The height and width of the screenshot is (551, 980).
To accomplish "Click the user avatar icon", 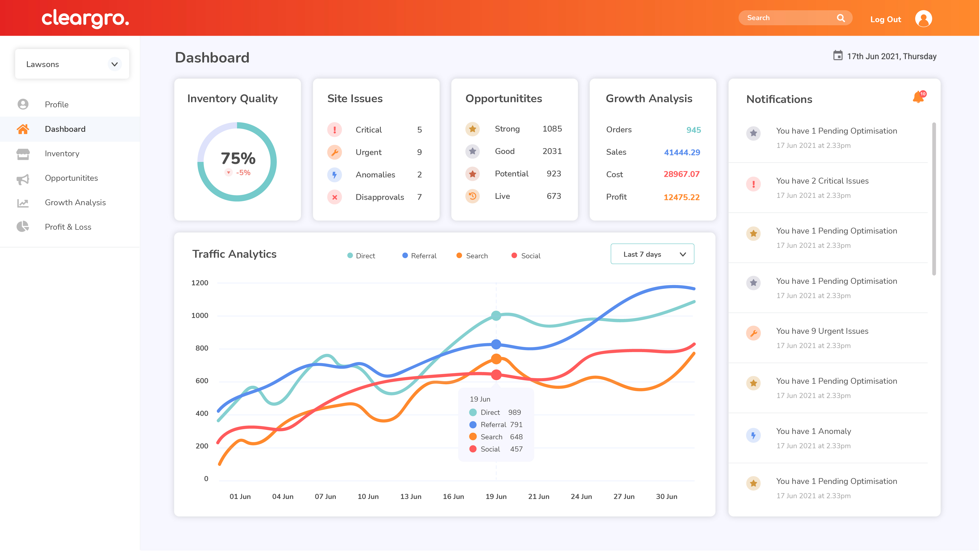I will pyautogui.click(x=923, y=19).
